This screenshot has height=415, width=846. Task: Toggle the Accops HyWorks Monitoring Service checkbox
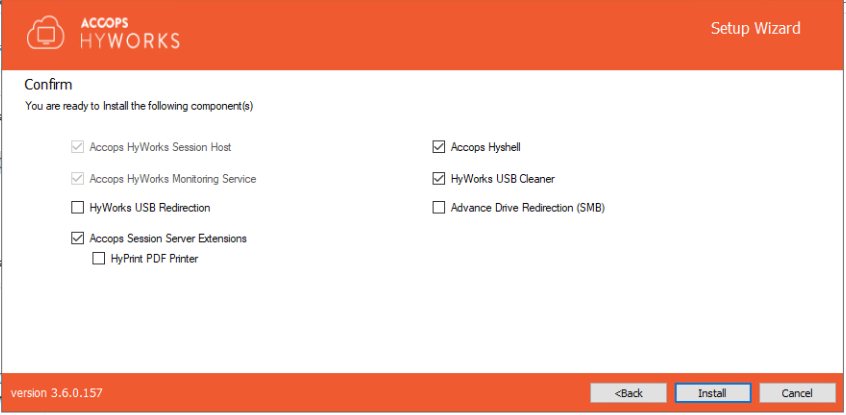tap(78, 179)
